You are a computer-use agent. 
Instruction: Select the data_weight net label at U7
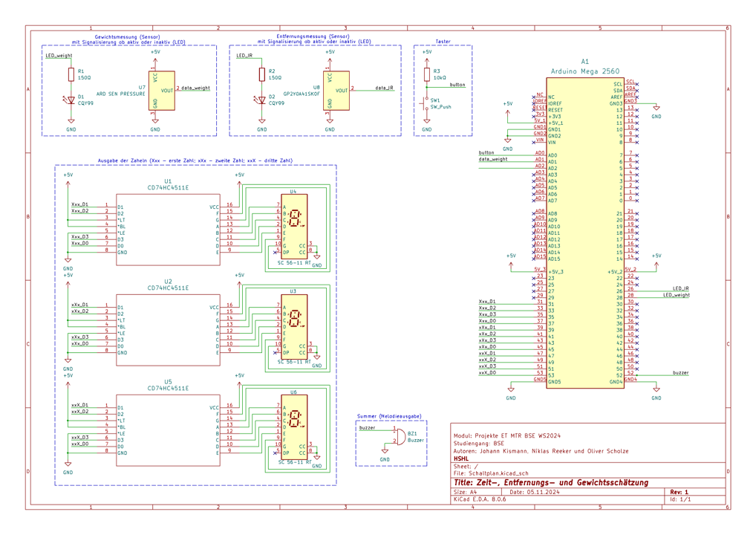(195, 88)
